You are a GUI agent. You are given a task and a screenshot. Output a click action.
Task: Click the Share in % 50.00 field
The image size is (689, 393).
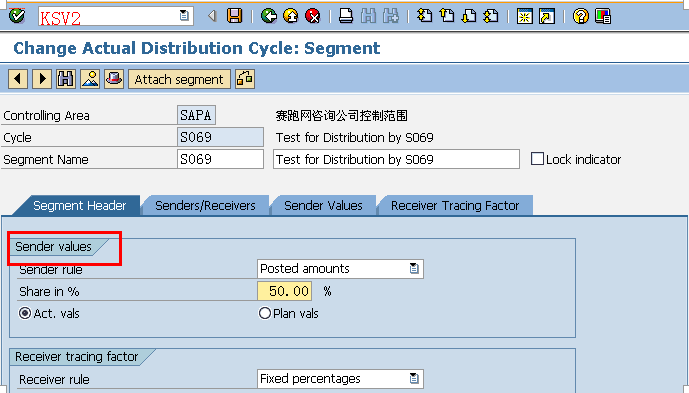coord(285,291)
